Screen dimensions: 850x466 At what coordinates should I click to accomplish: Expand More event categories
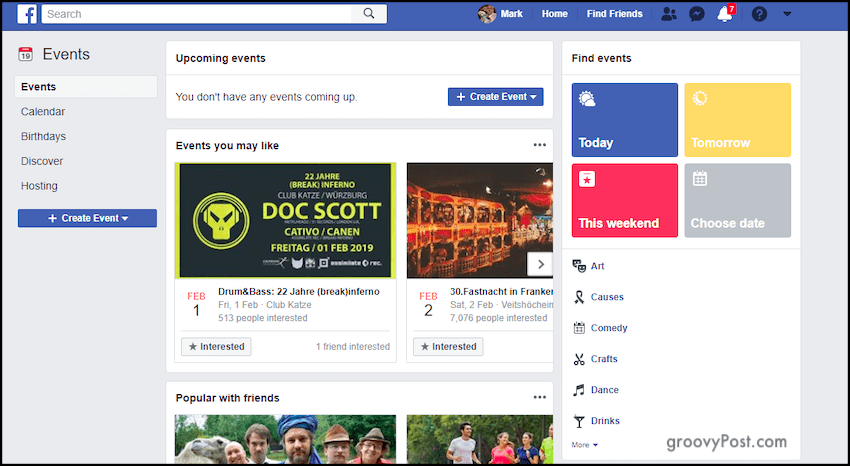pos(584,445)
